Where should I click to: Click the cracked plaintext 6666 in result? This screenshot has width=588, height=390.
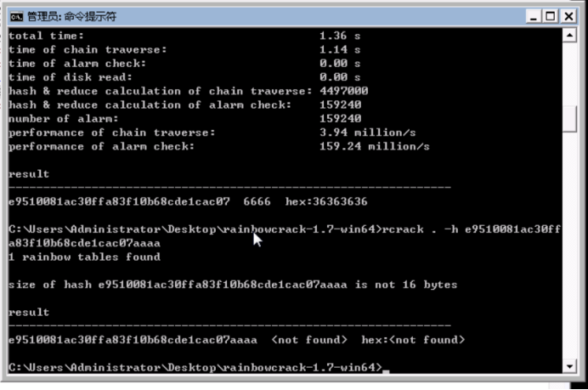click(x=257, y=201)
